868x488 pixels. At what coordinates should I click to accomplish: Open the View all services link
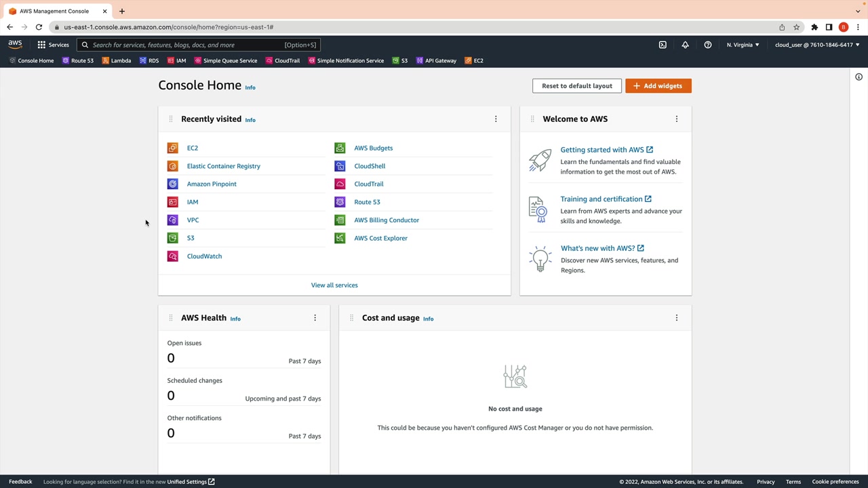pos(334,285)
